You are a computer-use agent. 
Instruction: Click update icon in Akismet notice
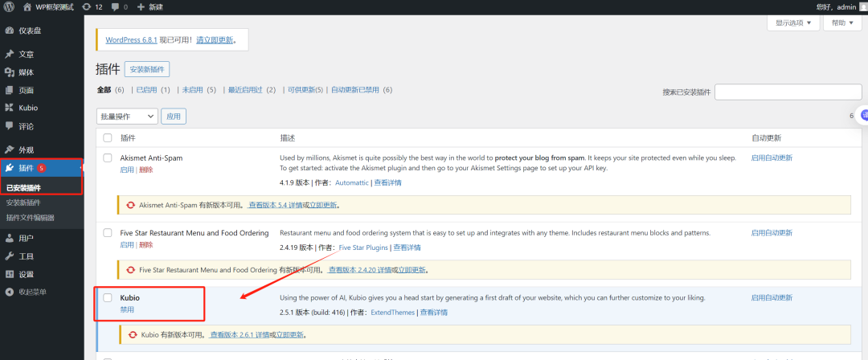pyautogui.click(x=131, y=205)
